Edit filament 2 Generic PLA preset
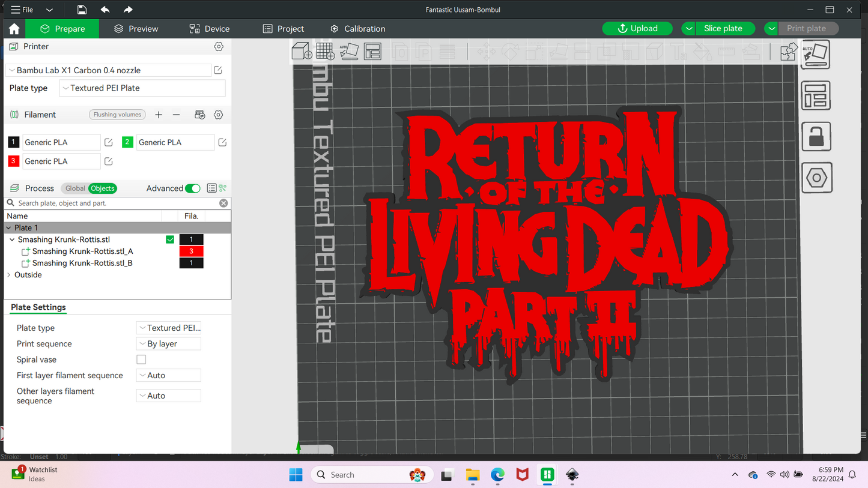The width and height of the screenshot is (868, 488). (x=222, y=142)
